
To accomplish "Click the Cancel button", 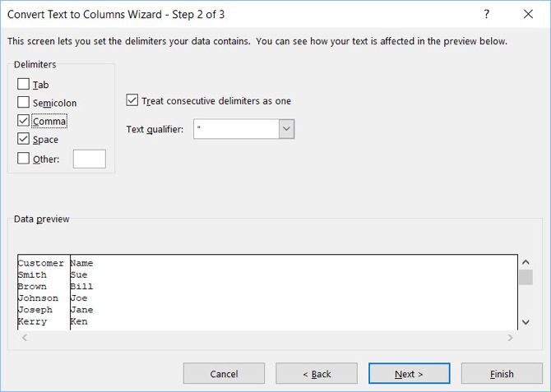I will pos(224,374).
